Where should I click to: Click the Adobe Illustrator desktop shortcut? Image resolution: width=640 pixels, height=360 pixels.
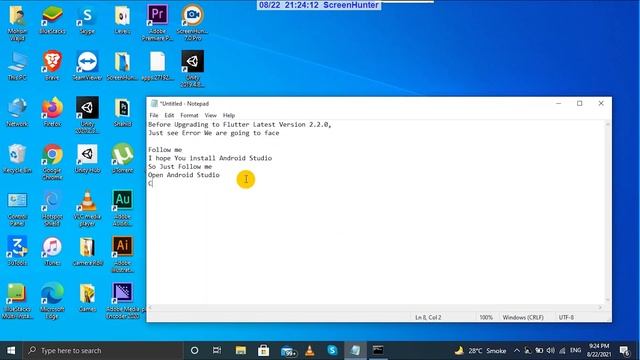click(122, 254)
